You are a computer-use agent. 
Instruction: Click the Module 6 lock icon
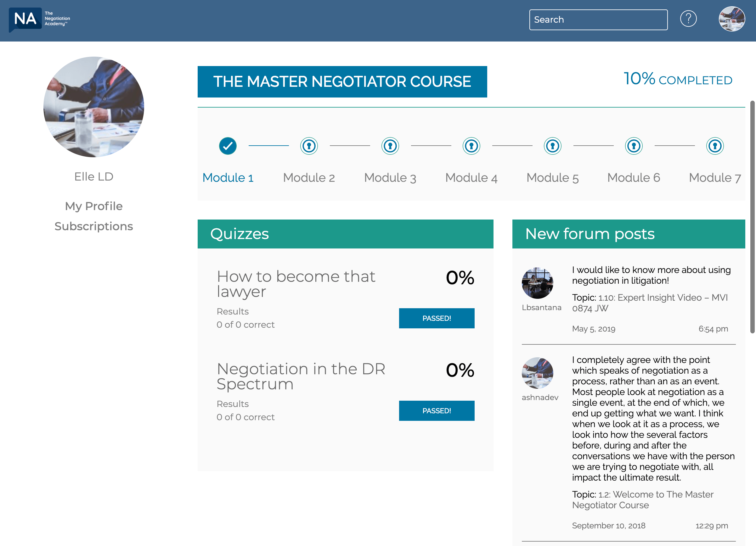(x=634, y=146)
